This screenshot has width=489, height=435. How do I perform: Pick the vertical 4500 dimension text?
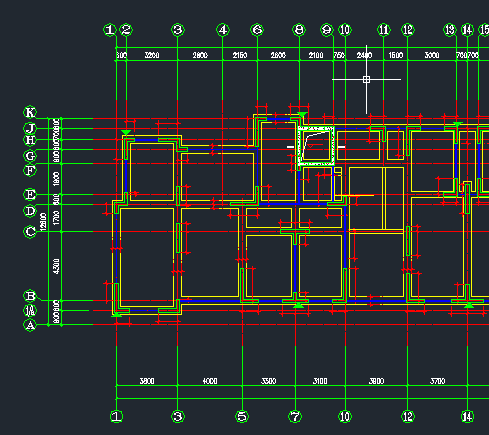56,266
